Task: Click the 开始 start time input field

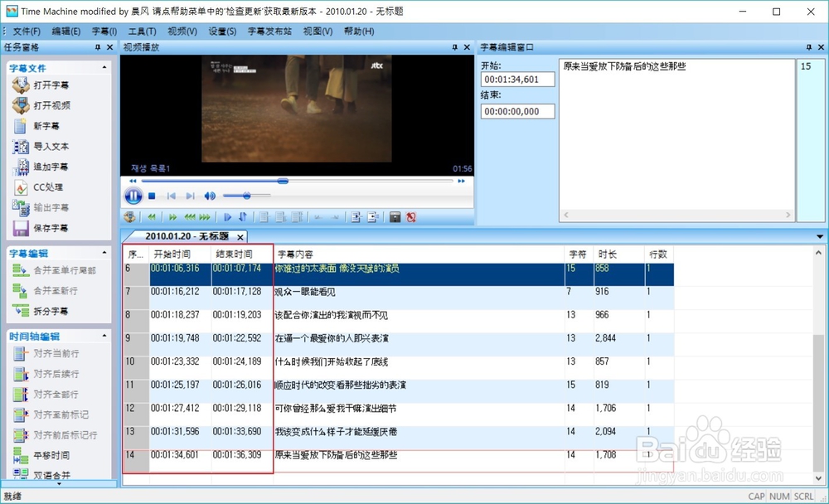Action: (x=517, y=79)
